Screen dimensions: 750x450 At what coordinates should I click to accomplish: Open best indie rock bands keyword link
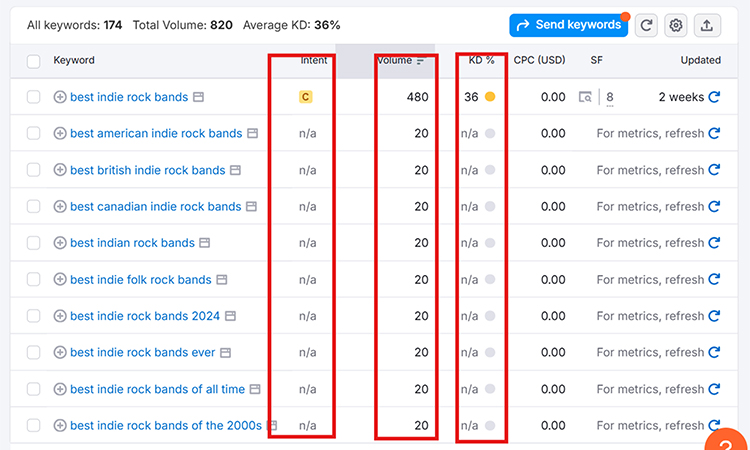tap(129, 97)
